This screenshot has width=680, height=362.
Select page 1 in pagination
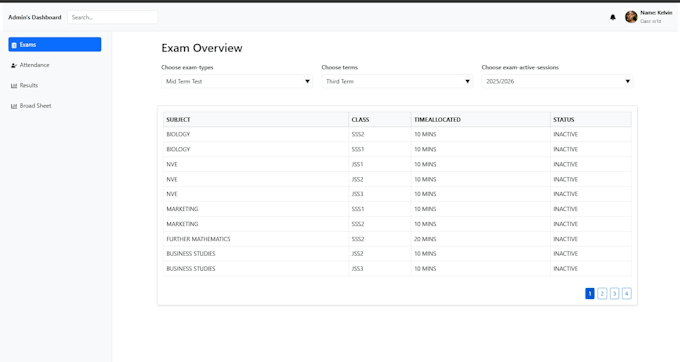pyautogui.click(x=590, y=294)
